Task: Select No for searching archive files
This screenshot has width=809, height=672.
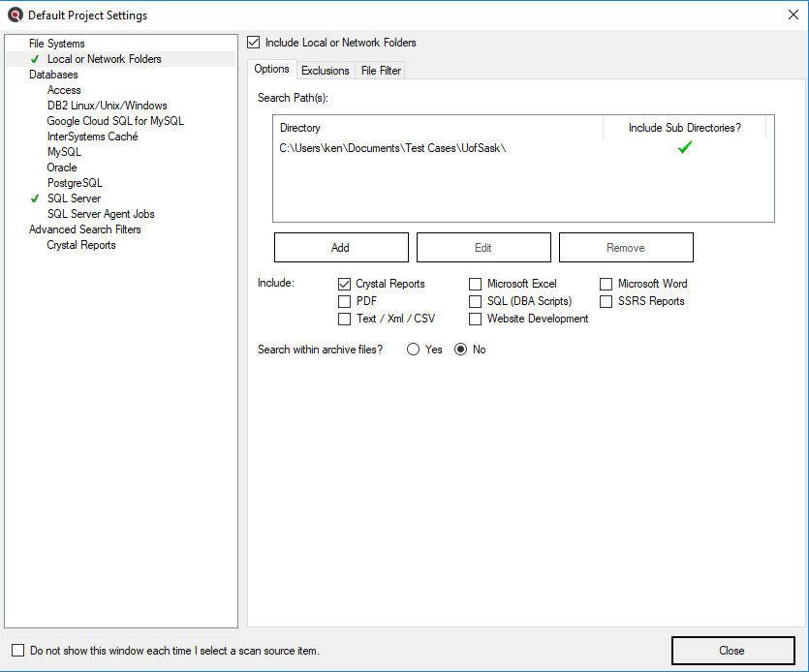Action: click(461, 350)
